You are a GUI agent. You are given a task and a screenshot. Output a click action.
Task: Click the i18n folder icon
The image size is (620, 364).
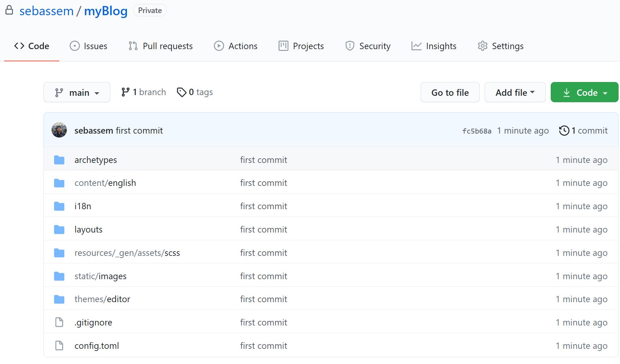(x=59, y=206)
